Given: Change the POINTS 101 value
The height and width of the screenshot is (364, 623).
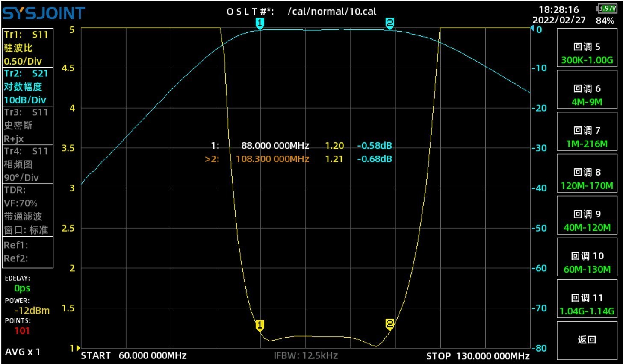Looking at the screenshot, I should pos(22,330).
